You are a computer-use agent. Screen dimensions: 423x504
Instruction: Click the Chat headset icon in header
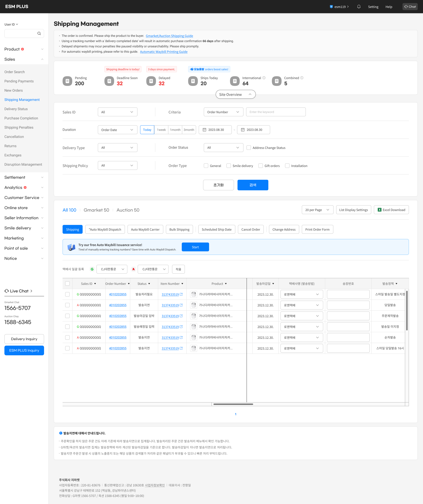point(406,7)
